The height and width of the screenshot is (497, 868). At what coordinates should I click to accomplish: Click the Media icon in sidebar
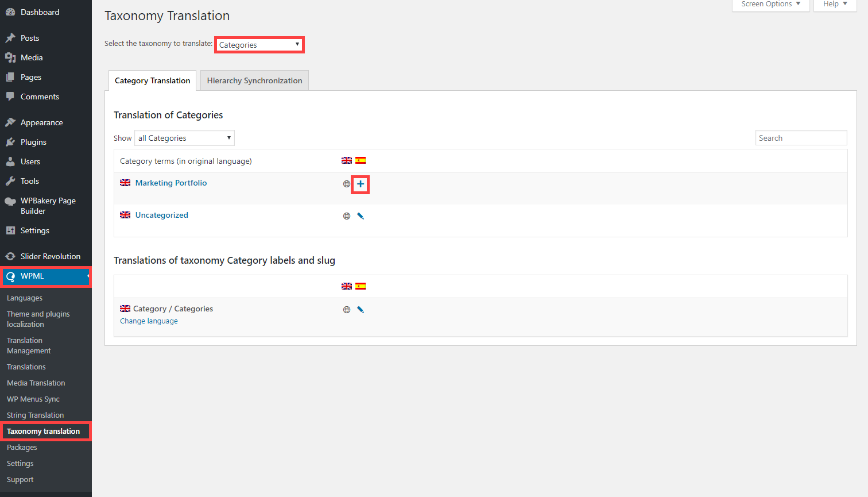10,57
